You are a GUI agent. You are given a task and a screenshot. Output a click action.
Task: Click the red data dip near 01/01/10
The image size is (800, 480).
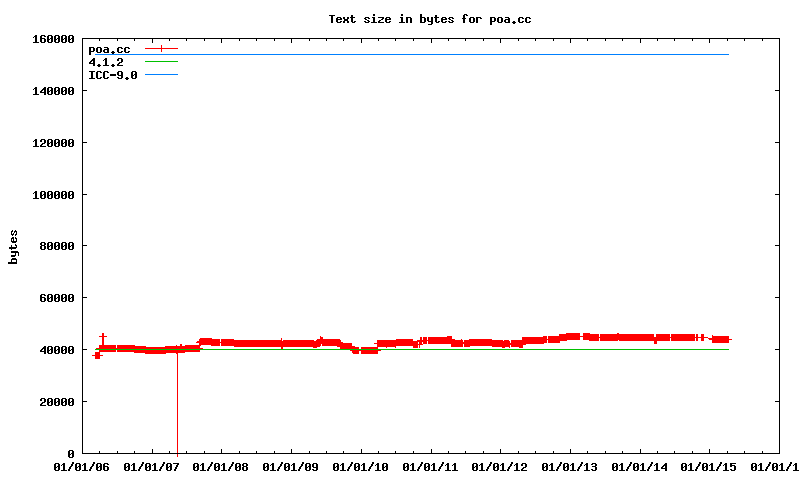click(x=363, y=350)
